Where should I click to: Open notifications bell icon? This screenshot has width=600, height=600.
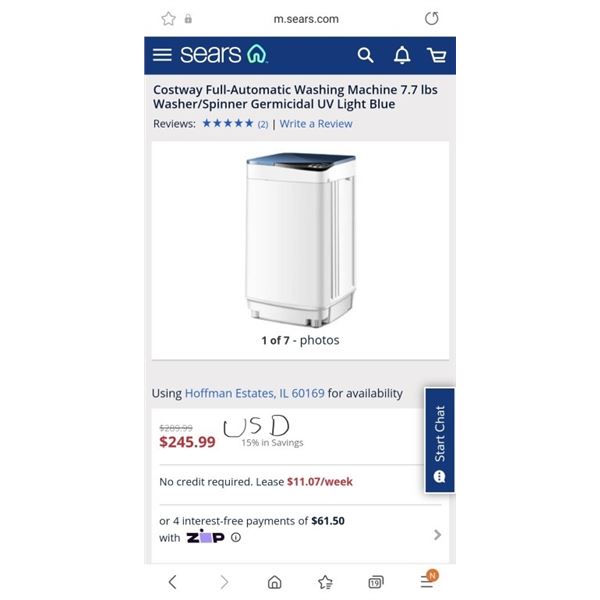[x=402, y=55]
